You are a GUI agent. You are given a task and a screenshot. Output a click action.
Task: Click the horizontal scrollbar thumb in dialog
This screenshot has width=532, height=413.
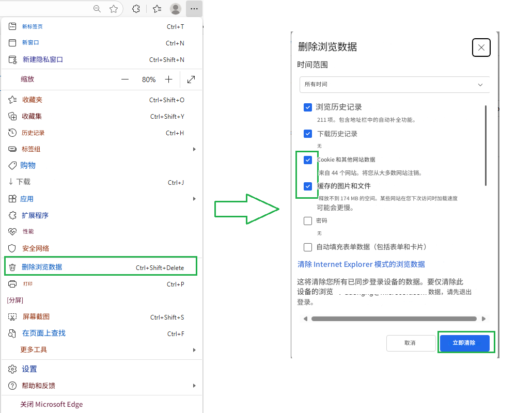pos(394,319)
